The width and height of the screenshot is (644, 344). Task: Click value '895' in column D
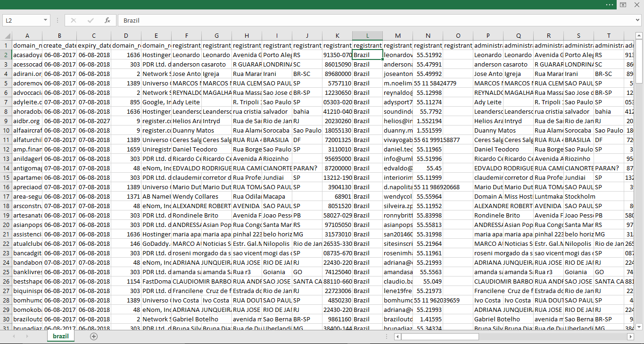(126, 102)
